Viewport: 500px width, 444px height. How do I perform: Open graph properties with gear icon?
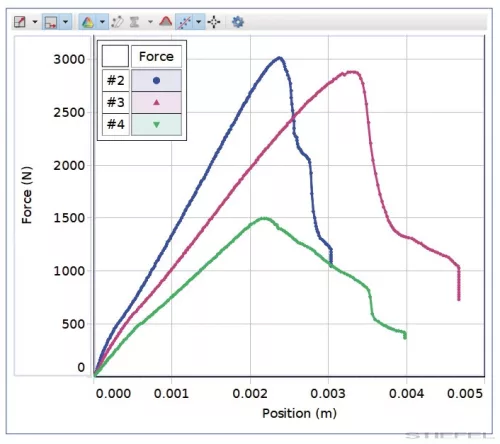click(238, 22)
